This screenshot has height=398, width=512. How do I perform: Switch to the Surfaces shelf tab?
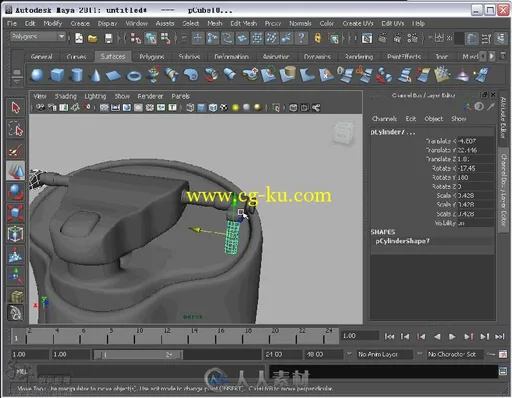(113, 56)
